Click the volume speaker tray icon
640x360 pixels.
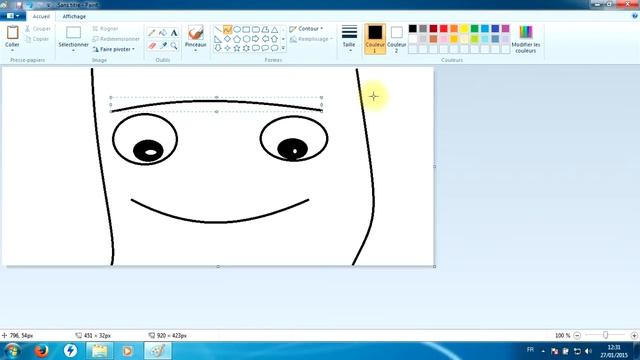[588, 351]
